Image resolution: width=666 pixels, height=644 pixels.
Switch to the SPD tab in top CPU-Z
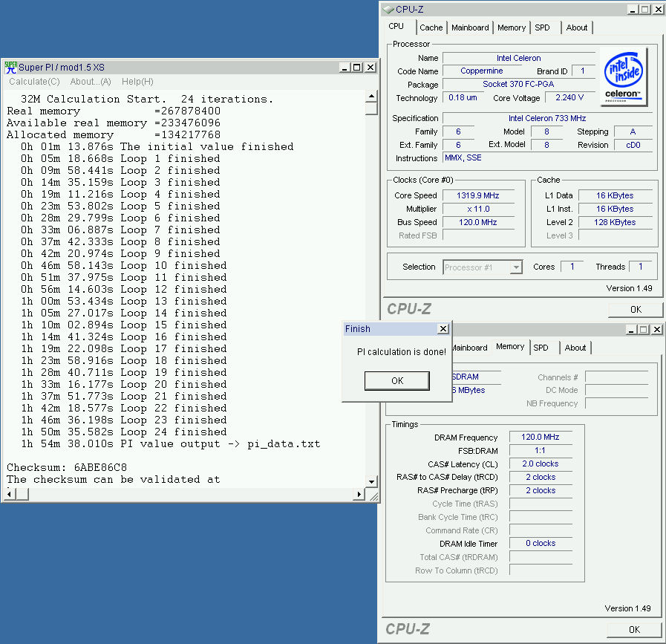542,27
